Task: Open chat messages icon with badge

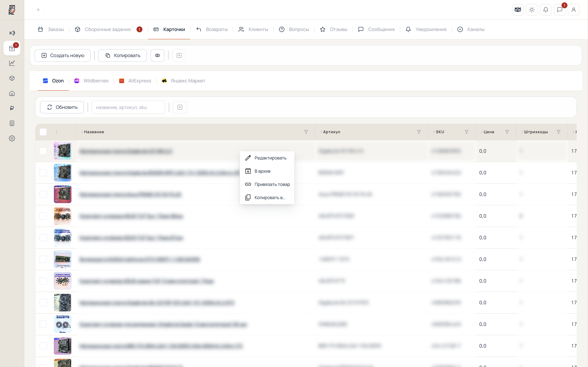Action: (x=560, y=10)
